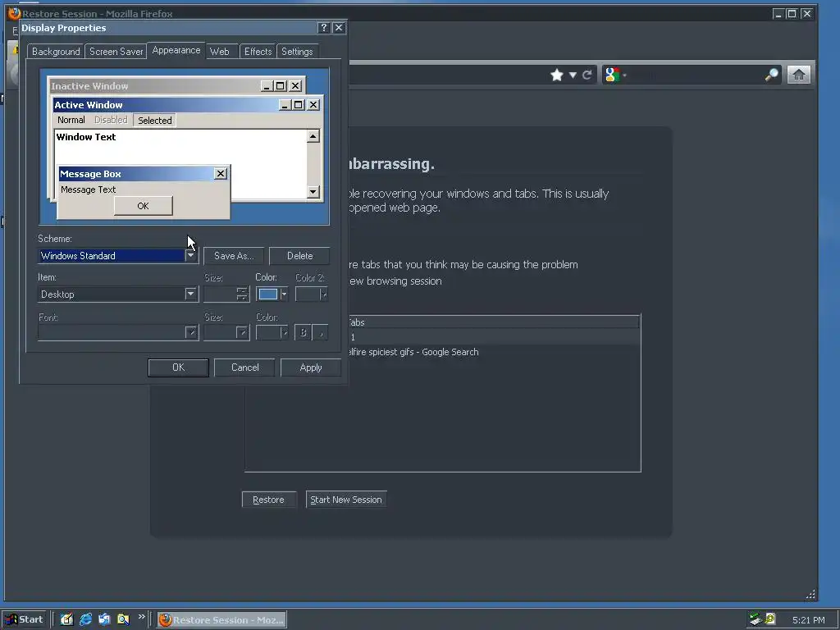Apply the appearance changes
This screenshot has width=840, height=630.
pyautogui.click(x=311, y=367)
